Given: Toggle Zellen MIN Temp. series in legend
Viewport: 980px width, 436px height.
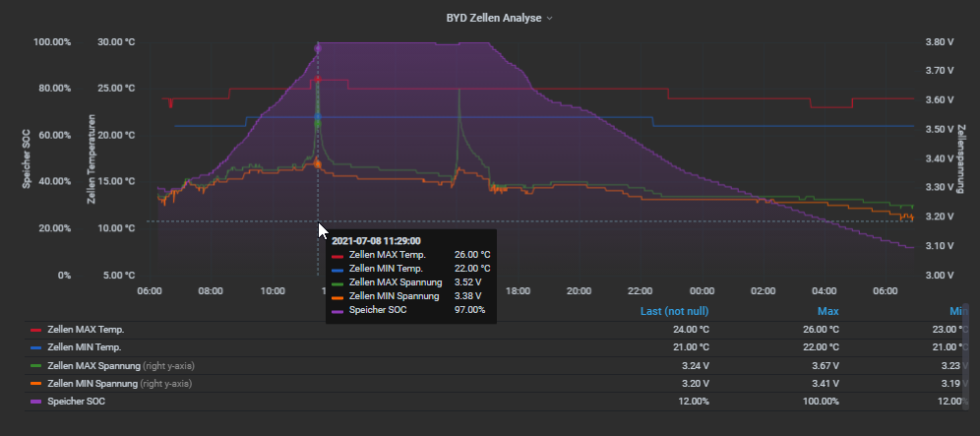Looking at the screenshot, I should point(85,346).
